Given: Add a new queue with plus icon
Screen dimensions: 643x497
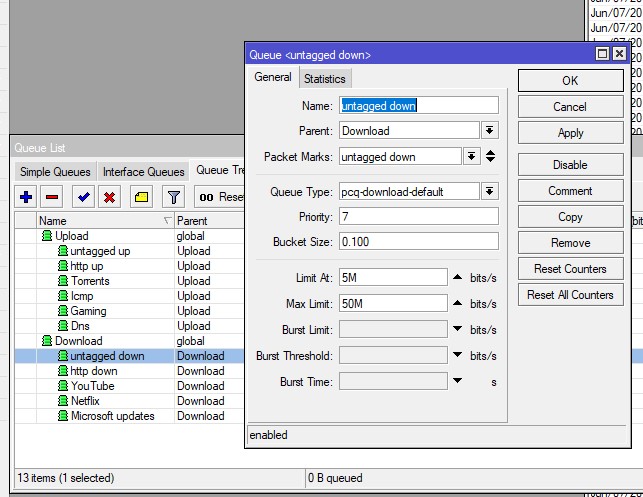Looking at the screenshot, I should [26, 197].
